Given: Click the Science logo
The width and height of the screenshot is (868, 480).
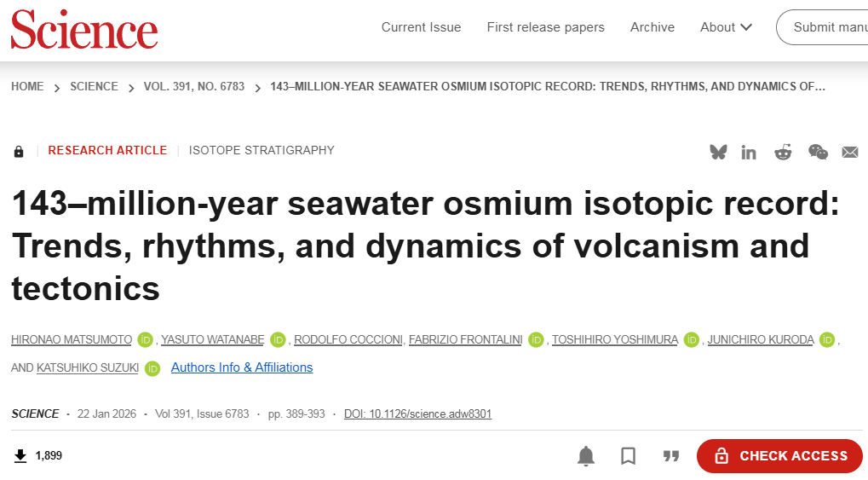Looking at the screenshot, I should point(84,29).
